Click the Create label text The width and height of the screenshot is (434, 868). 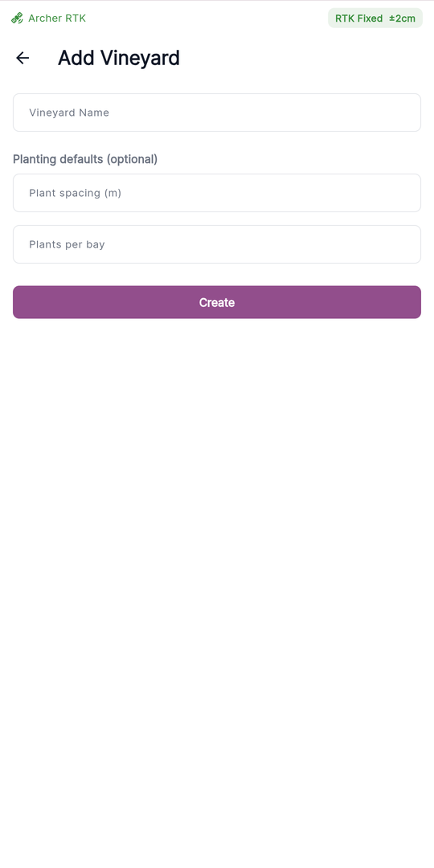217,302
